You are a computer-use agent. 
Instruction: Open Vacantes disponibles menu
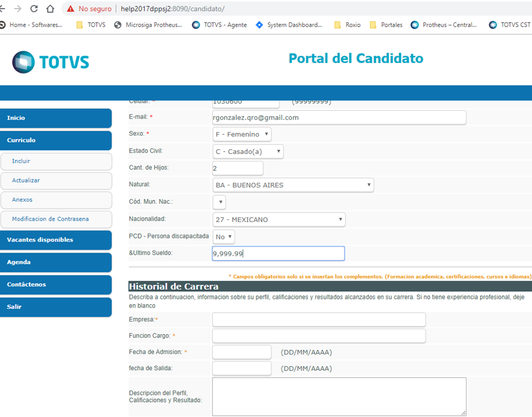56,240
